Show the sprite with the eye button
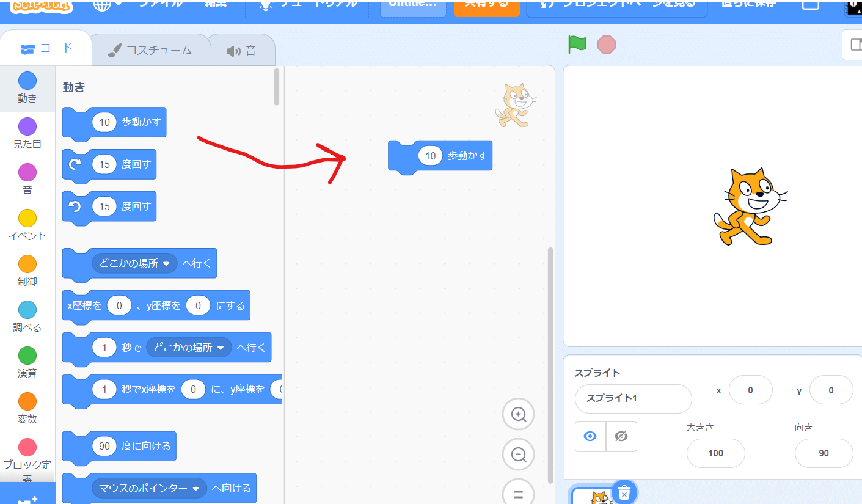862x504 pixels. coord(590,436)
